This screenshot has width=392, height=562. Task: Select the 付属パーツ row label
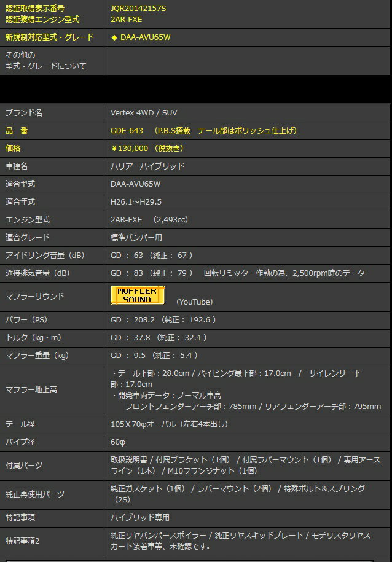point(24,466)
